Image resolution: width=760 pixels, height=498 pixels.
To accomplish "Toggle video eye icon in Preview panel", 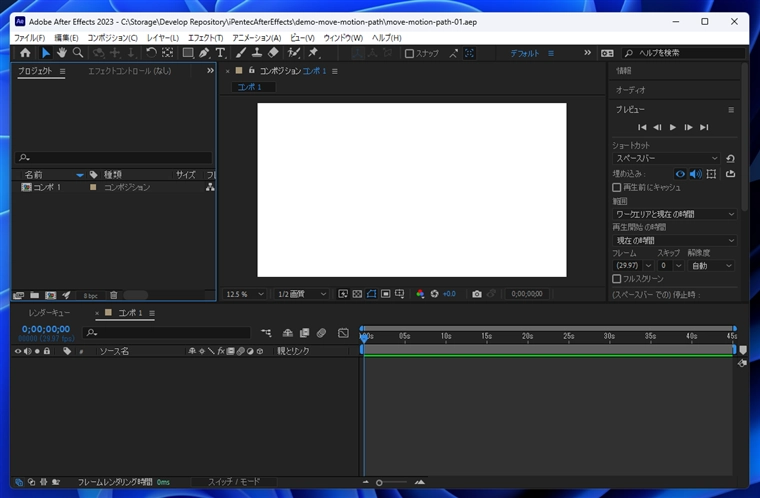I will click(680, 174).
